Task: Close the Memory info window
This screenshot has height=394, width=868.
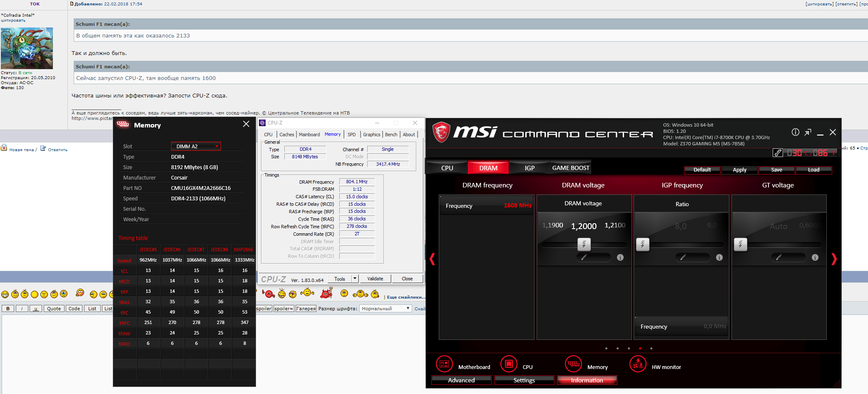Action: point(246,124)
